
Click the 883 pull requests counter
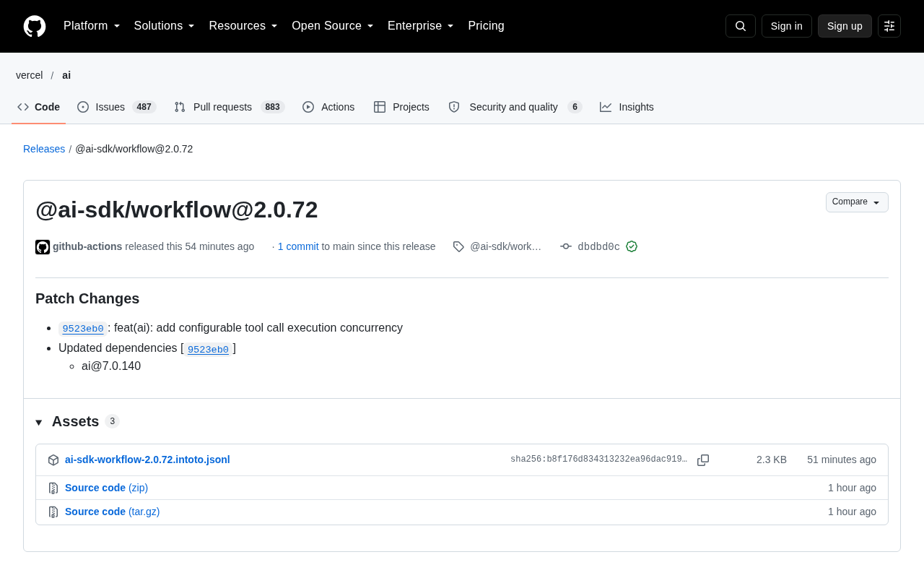(x=273, y=107)
